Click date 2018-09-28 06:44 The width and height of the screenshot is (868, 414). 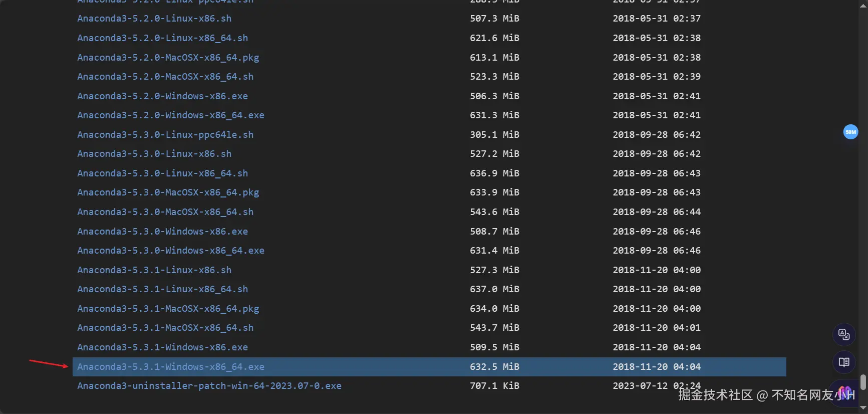coord(657,212)
